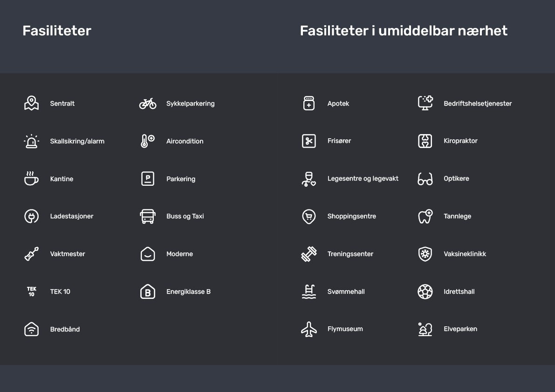The height and width of the screenshot is (392, 555).
Task: Select the 'Sykkelparkering' label
Action: pyautogui.click(x=191, y=103)
